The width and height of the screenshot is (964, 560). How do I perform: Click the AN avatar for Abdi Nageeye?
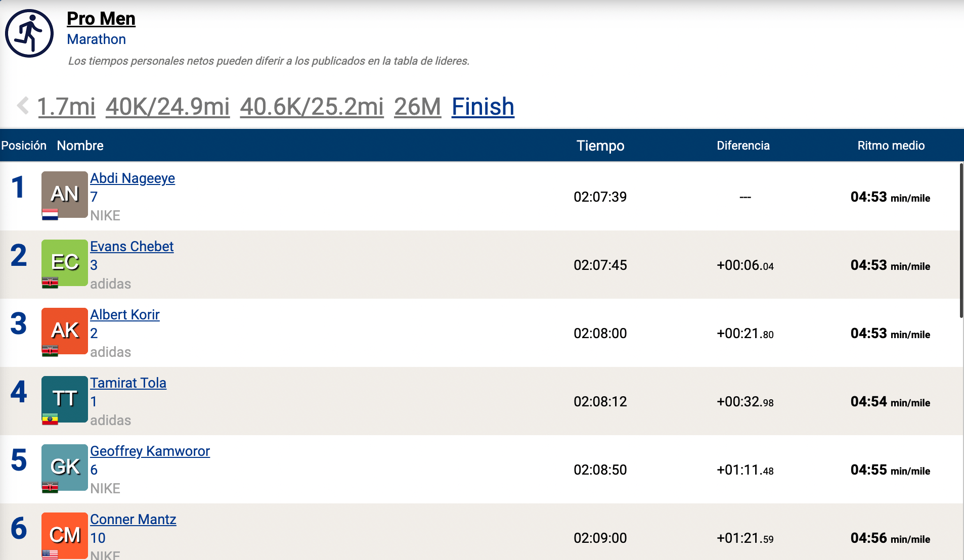[65, 194]
